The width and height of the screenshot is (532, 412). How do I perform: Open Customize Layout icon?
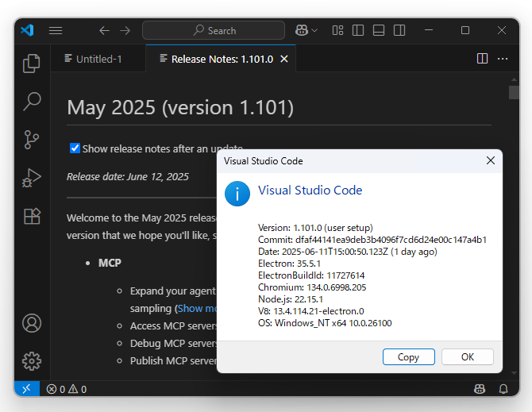click(337, 30)
